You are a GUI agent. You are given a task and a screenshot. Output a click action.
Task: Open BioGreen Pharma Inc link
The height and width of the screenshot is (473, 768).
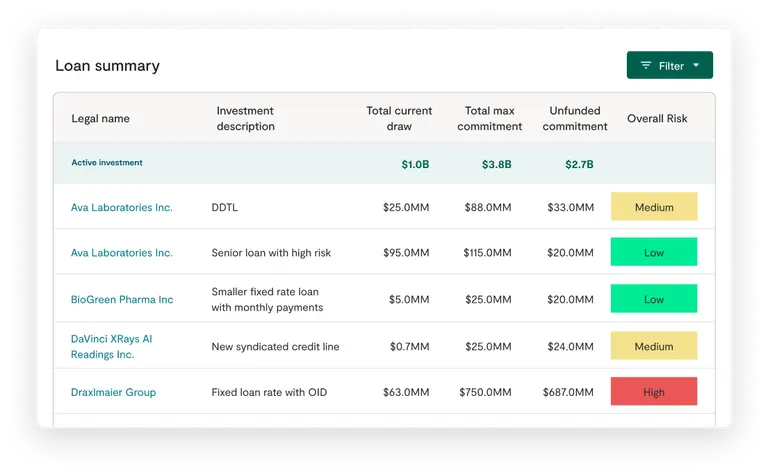122,300
